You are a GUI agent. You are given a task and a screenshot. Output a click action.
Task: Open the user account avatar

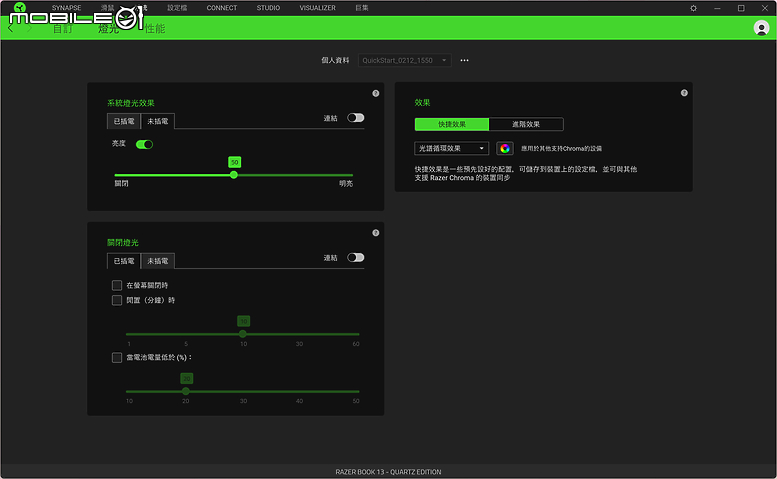tap(761, 28)
